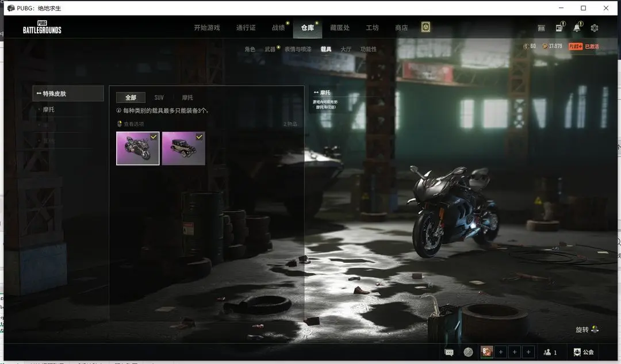
Task: Open the 工坊 tab
Action: coord(372,28)
